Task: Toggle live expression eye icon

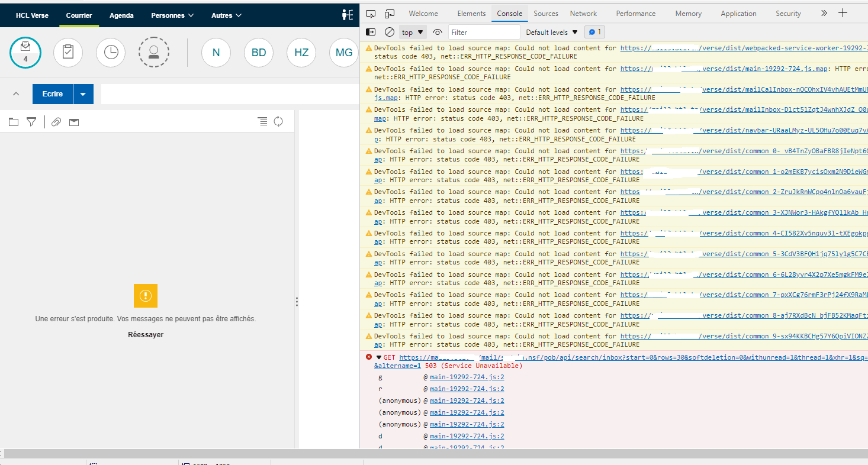Action: (438, 33)
